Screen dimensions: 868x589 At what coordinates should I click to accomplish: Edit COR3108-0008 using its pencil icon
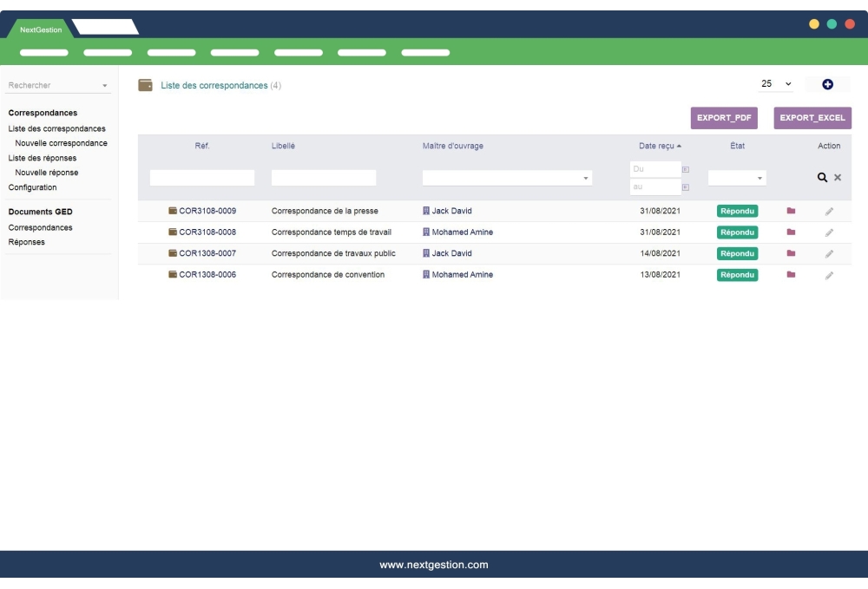829,232
